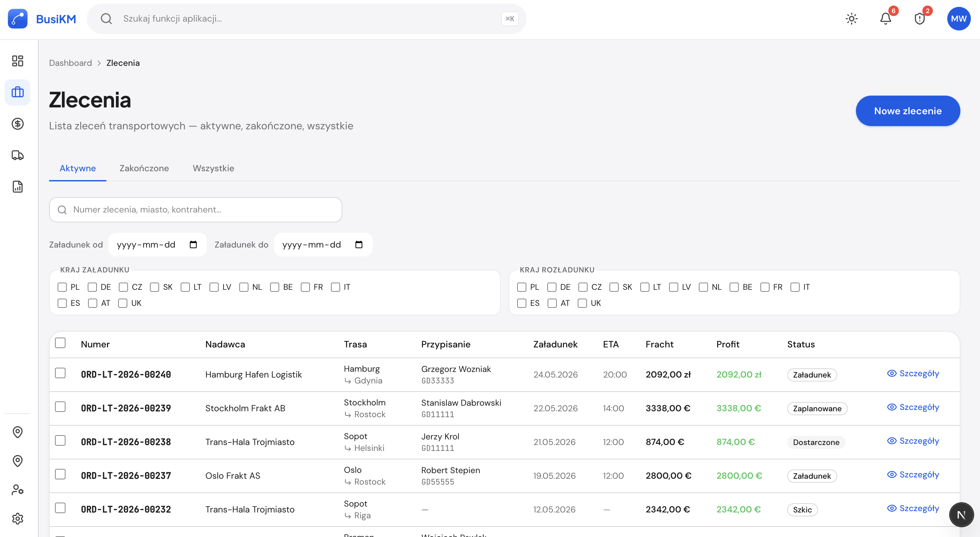Check UK under Kraj rozładunku

582,303
